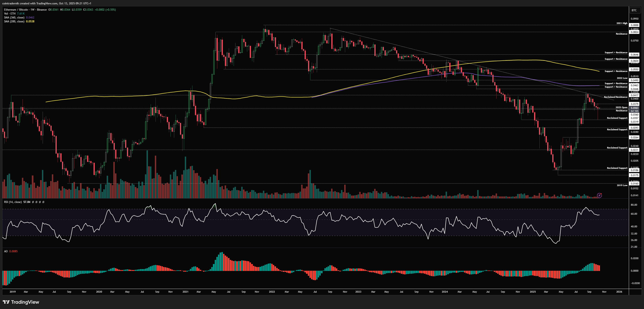Image resolution: width=644 pixels, height=309 pixels.
Task: Click the 0.0160 price label on axis
Action: (634, 183)
